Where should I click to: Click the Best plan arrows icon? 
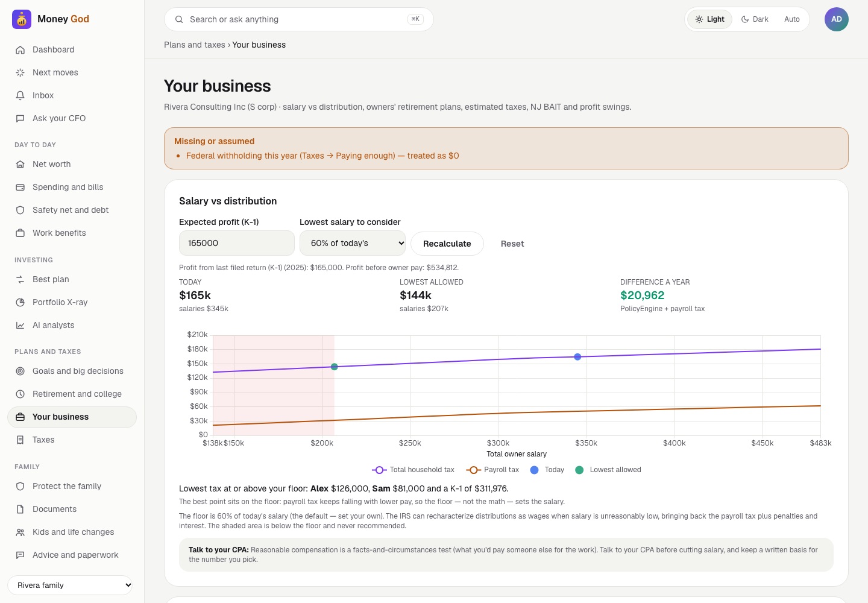(20, 279)
